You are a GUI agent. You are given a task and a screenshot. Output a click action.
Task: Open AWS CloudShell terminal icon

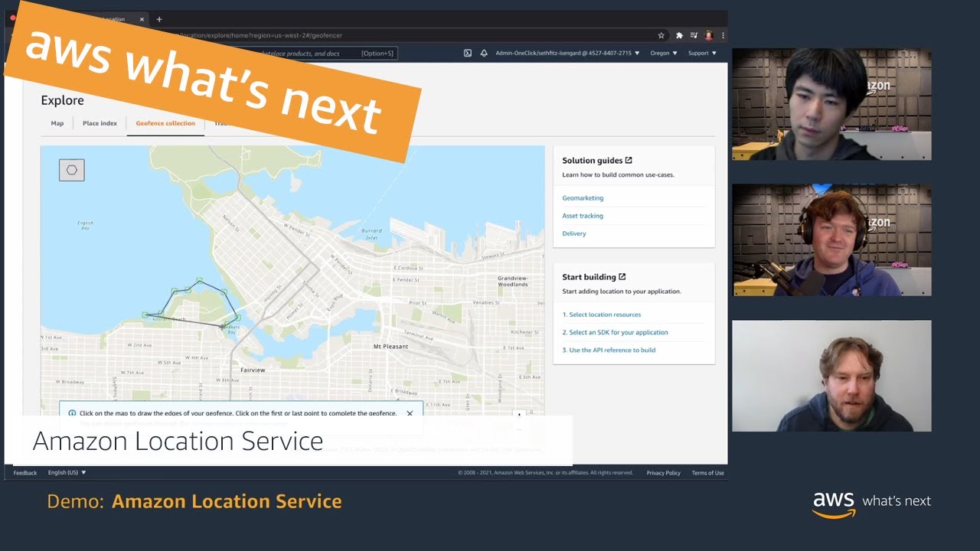[468, 54]
